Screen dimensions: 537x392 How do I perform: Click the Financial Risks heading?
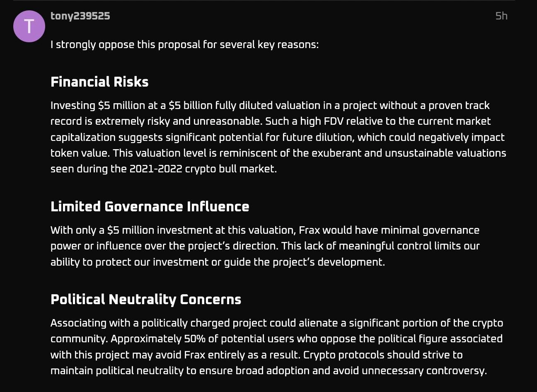point(99,82)
